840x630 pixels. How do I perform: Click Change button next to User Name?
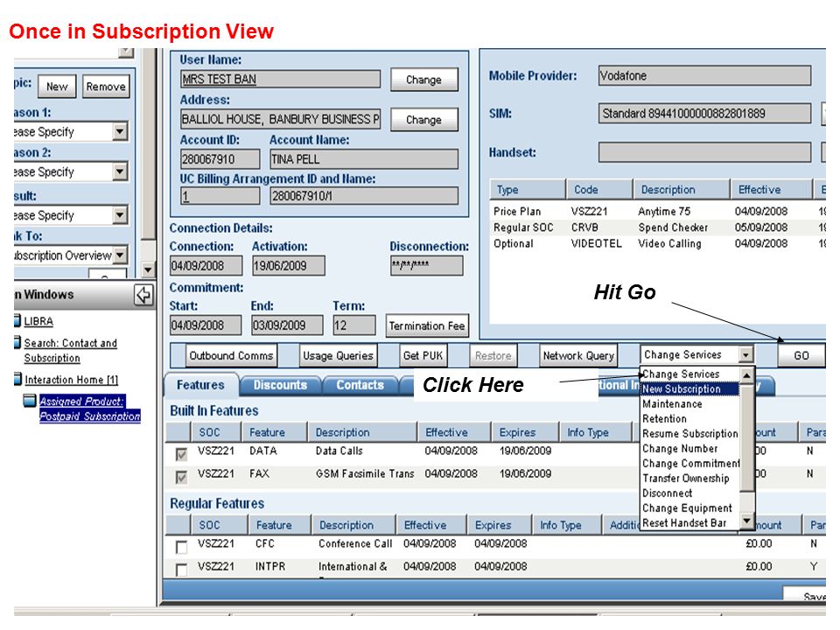tap(423, 80)
